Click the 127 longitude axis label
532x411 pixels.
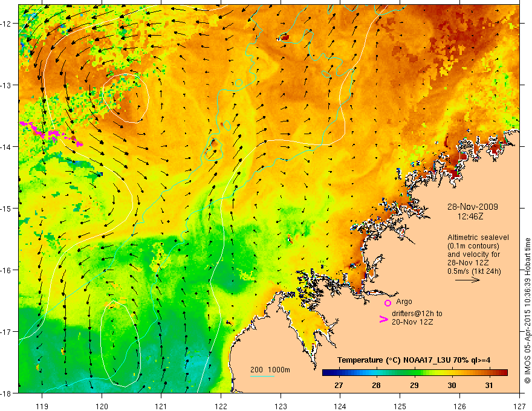pyautogui.click(x=519, y=407)
